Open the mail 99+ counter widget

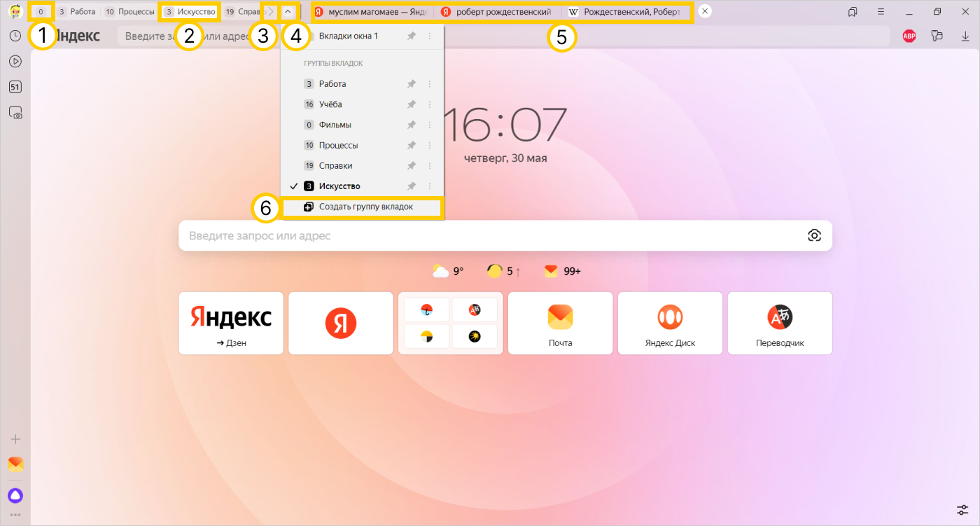click(x=563, y=271)
